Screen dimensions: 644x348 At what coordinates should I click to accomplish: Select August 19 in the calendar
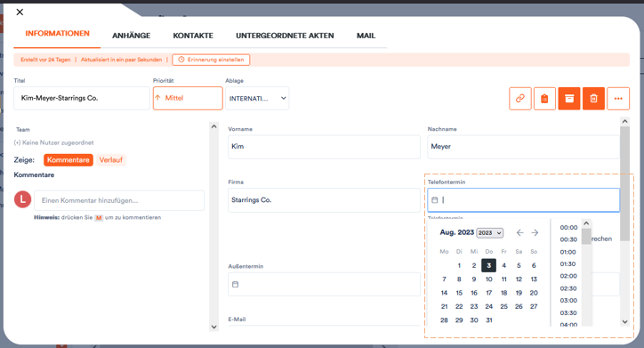519,293
